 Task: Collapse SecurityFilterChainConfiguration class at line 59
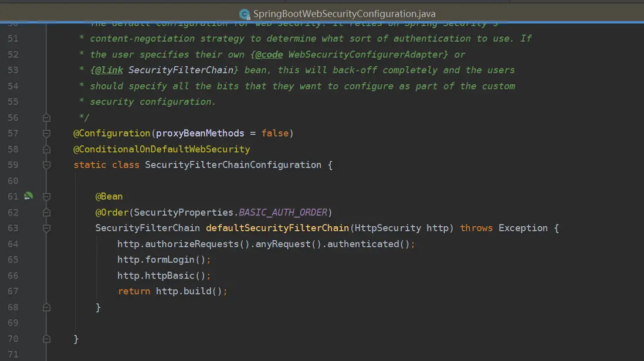pyautogui.click(x=46, y=165)
